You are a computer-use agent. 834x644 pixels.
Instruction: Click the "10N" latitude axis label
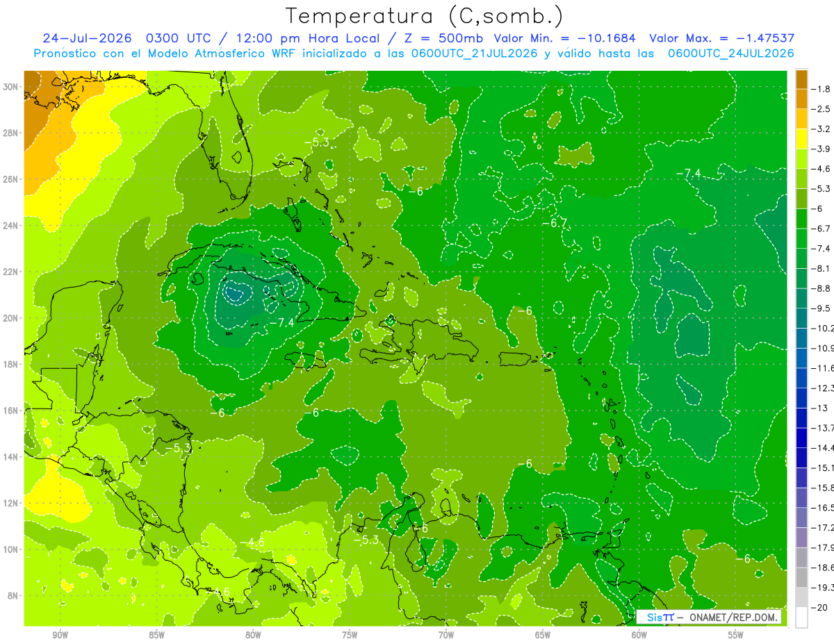11,549
